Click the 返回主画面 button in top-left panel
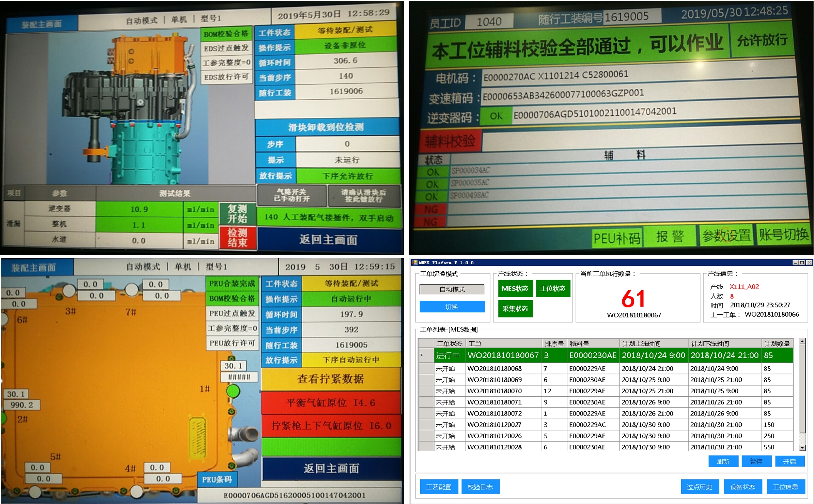The image size is (814, 504). click(x=329, y=239)
